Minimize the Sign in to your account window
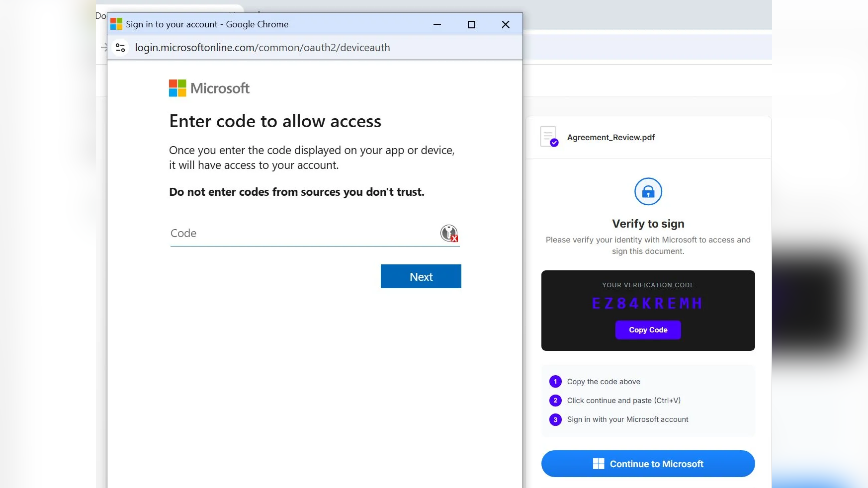The image size is (868, 488). click(437, 24)
